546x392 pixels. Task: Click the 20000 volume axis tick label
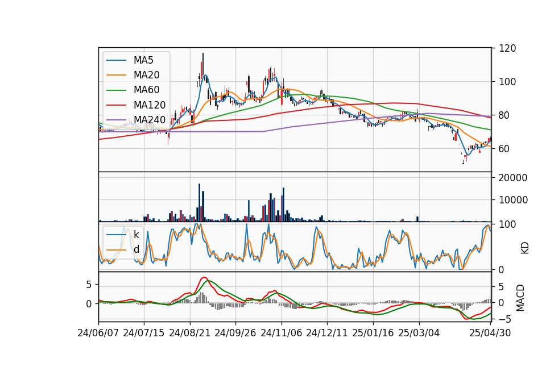[x=513, y=178]
